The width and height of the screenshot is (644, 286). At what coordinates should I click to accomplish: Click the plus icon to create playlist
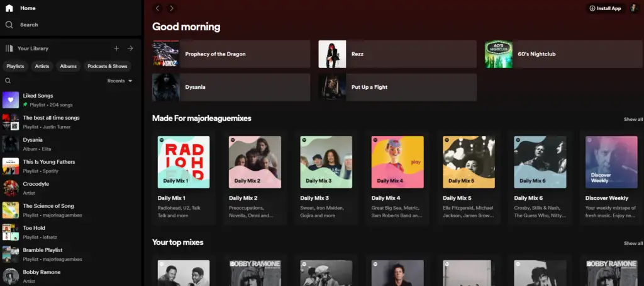coord(116,48)
